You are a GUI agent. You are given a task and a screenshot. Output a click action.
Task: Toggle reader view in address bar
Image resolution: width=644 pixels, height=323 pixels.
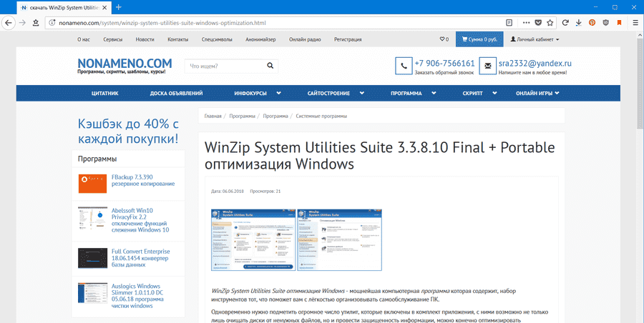(509, 23)
